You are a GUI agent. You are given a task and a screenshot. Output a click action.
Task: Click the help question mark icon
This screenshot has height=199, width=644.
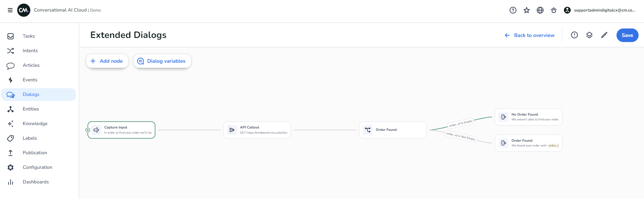pyautogui.click(x=513, y=10)
